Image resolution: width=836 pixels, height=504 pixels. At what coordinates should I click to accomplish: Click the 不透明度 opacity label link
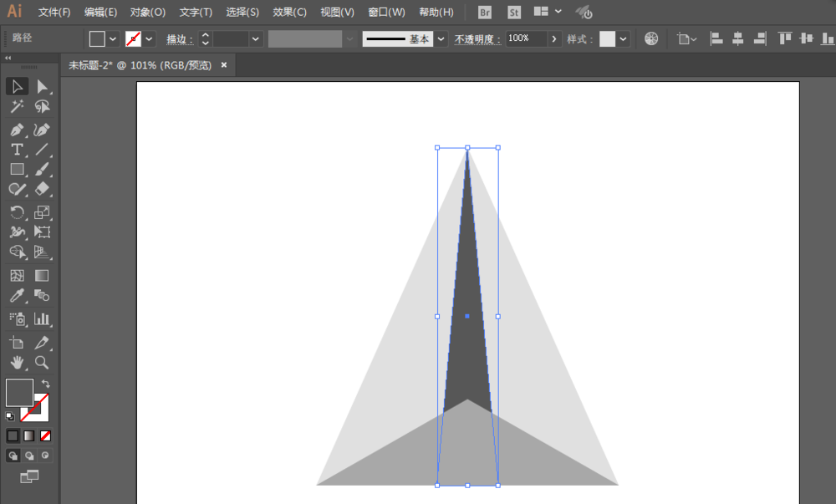tap(477, 39)
